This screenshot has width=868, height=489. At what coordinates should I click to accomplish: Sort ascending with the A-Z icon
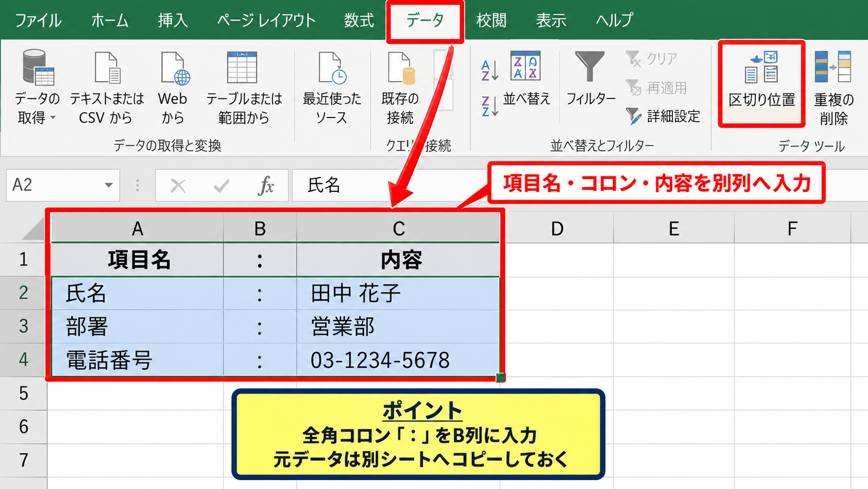tap(490, 70)
